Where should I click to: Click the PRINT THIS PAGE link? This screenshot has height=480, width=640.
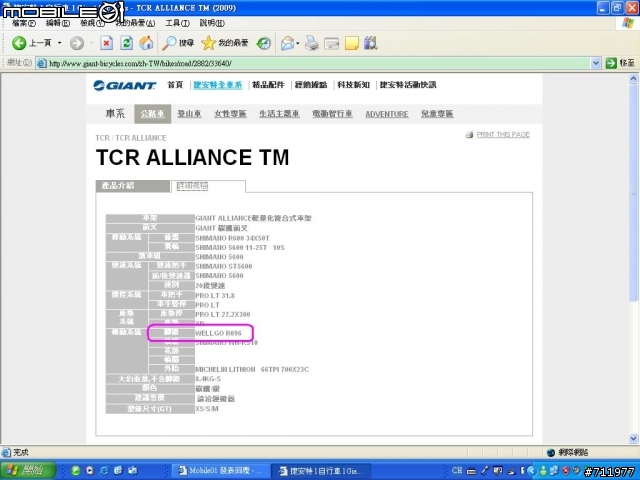point(503,134)
